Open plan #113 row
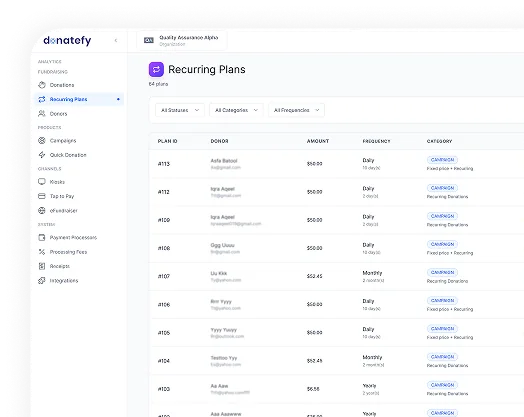 337,164
